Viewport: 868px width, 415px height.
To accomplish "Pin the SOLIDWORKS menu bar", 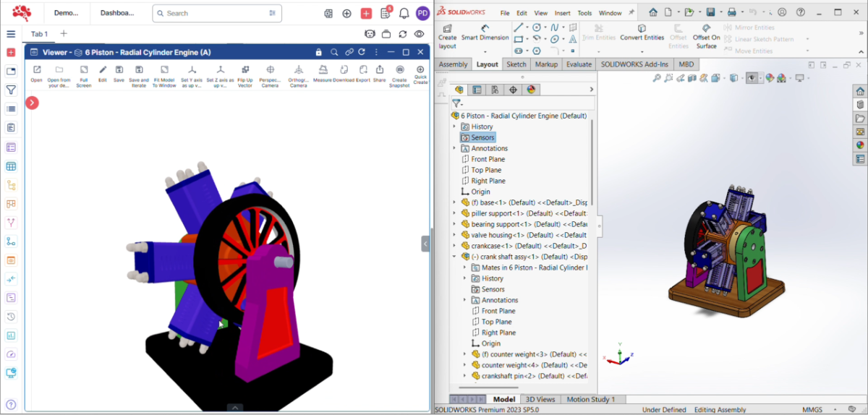I will (631, 12).
